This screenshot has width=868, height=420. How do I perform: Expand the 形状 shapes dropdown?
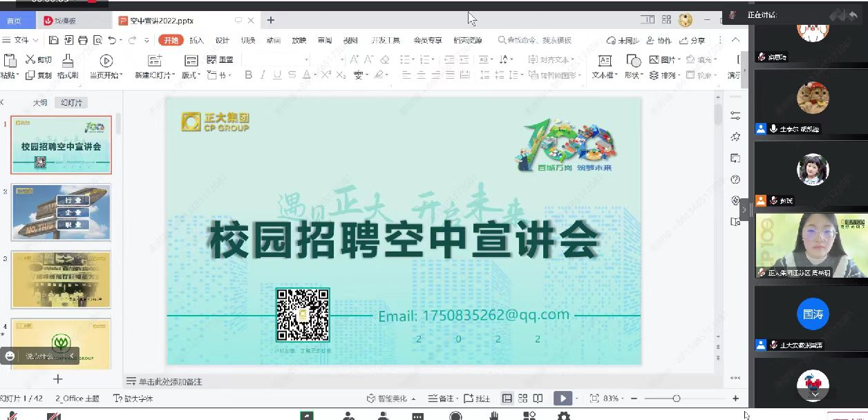click(633, 75)
